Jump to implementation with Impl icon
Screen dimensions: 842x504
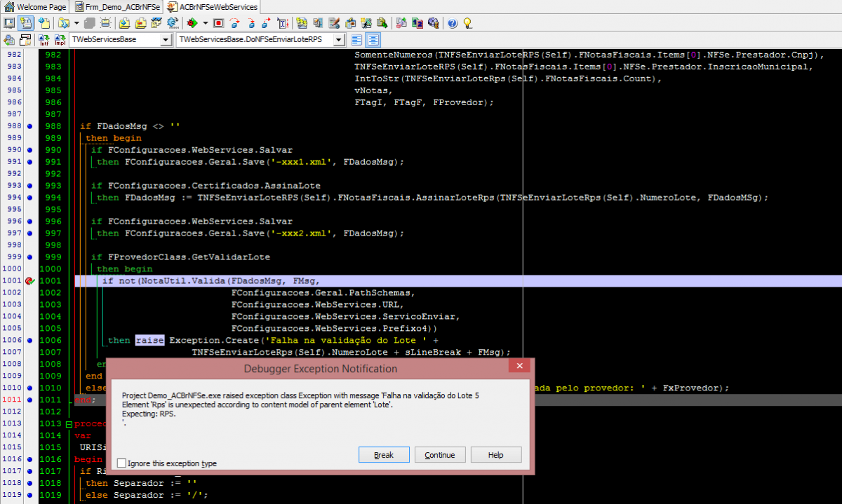60,41
